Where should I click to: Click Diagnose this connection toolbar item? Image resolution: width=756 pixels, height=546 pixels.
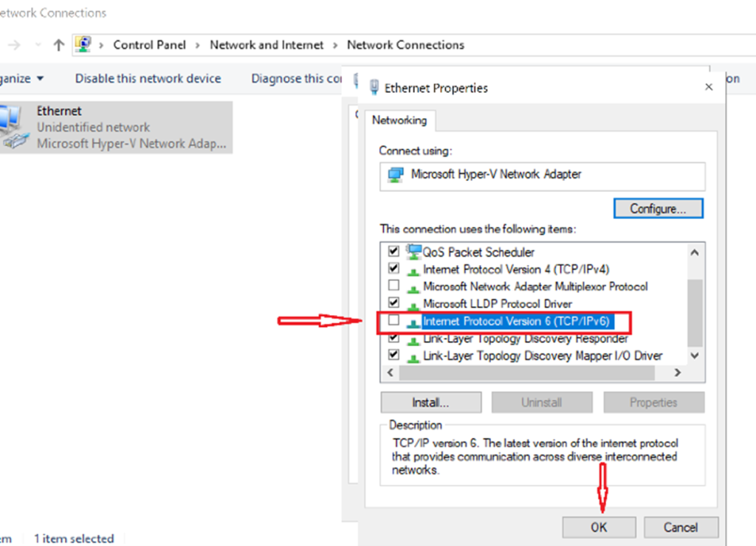point(297,78)
